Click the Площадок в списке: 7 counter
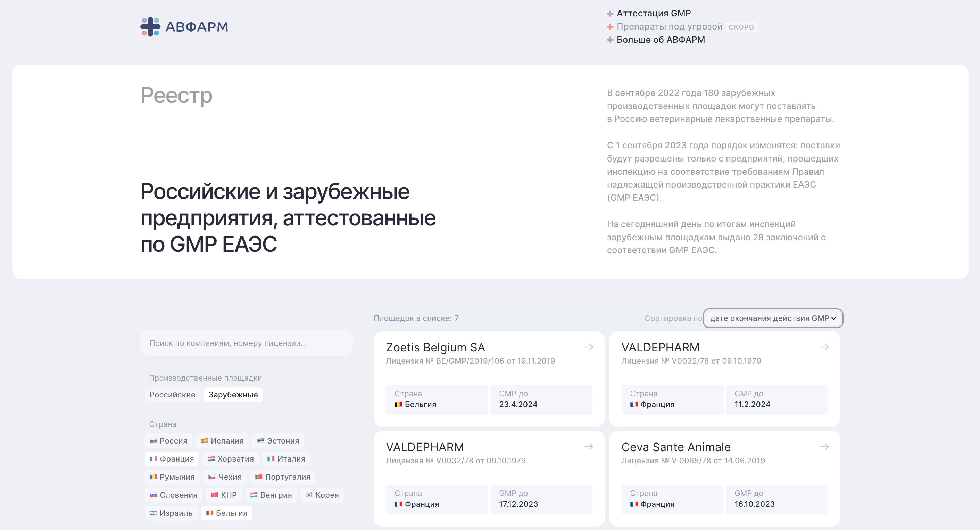The image size is (980, 530). (x=416, y=318)
